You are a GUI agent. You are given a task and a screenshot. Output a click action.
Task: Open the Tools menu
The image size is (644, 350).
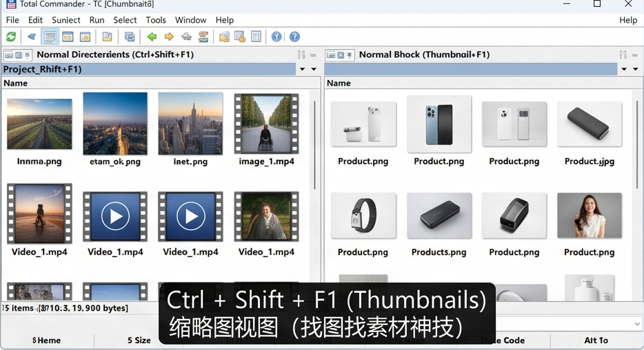pyautogui.click(x=156, y=20)
